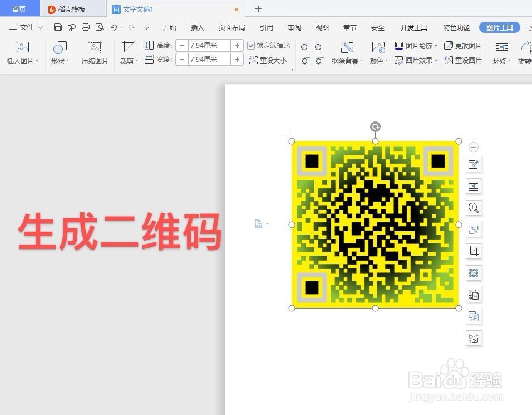Click the Text Wrap (环绕) icon
Screen dimensions: 532x415
pyautogui.click(x=501, y=47)
